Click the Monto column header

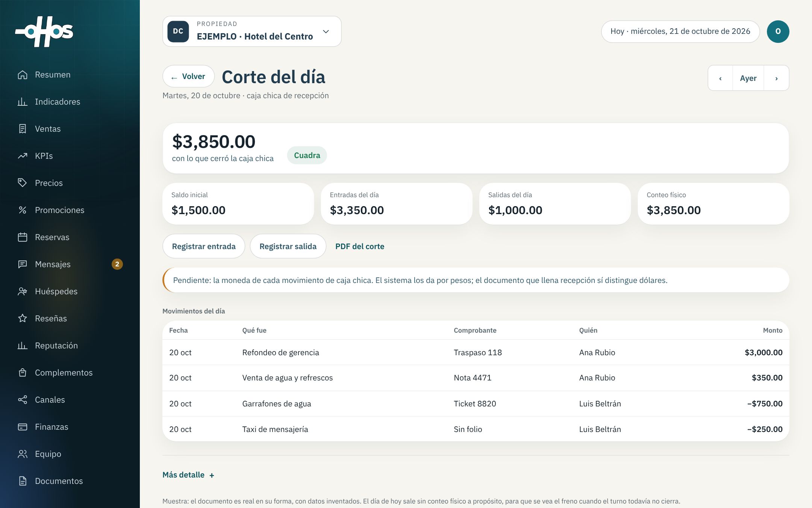tap(773, 330)
